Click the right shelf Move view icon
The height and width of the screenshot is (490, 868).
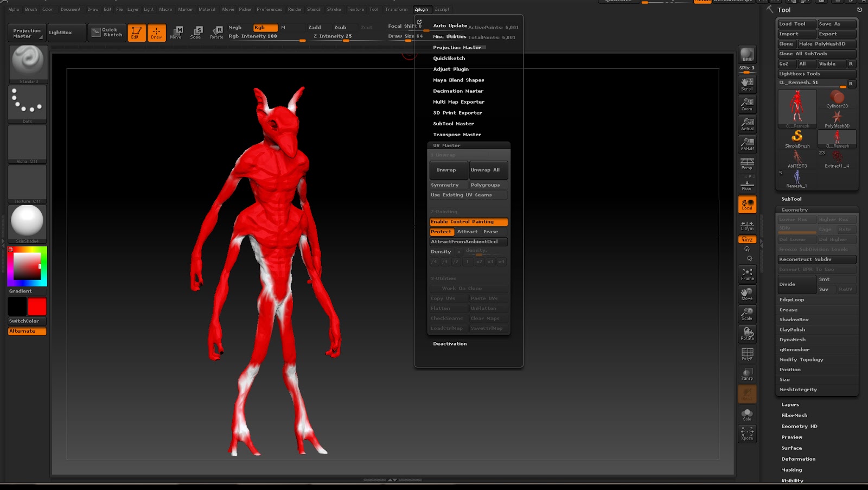(x=747, y=294)
